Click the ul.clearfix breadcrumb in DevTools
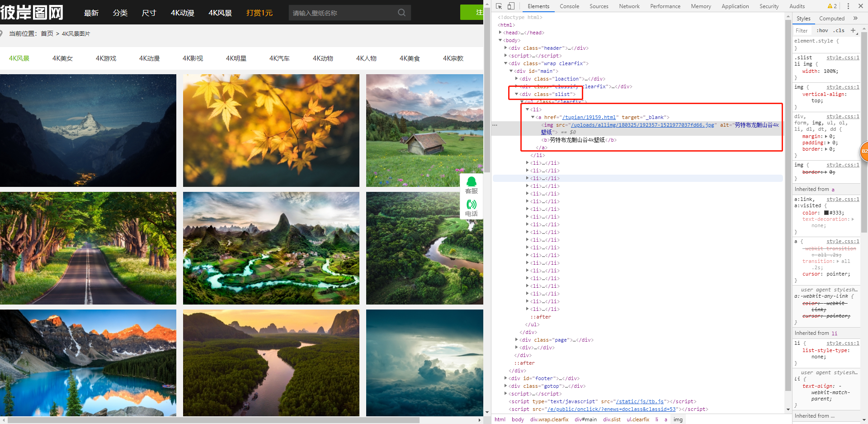868x424 pixels. pos(638,419)
